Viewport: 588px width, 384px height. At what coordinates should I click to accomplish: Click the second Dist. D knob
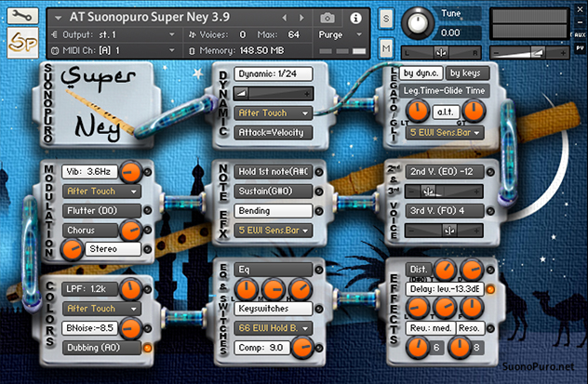472,269
